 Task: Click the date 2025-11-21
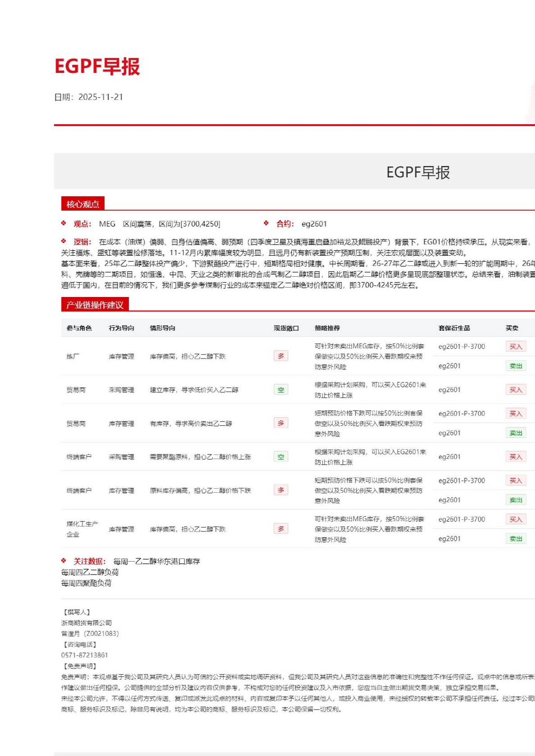(100, 97)
